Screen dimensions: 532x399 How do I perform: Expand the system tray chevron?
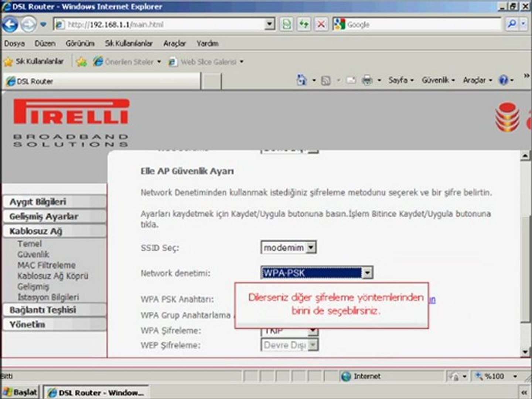point(524,393)
